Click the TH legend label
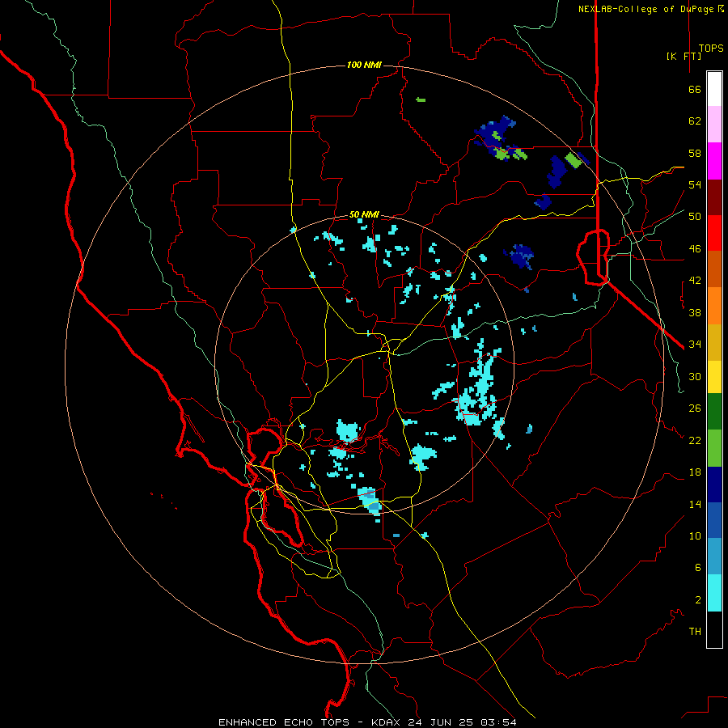728x728 pixels. (x=695, y=632)
